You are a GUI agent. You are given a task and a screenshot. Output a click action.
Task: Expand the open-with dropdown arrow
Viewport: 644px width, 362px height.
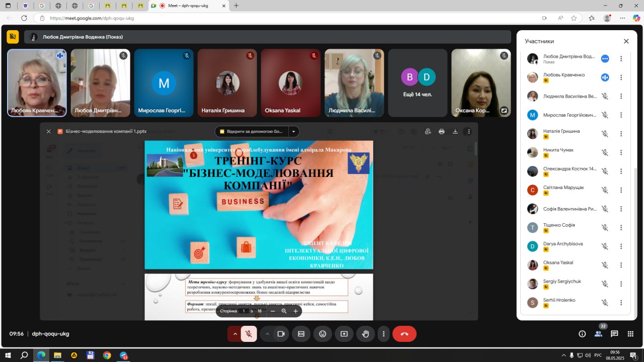tap(294, 131)
